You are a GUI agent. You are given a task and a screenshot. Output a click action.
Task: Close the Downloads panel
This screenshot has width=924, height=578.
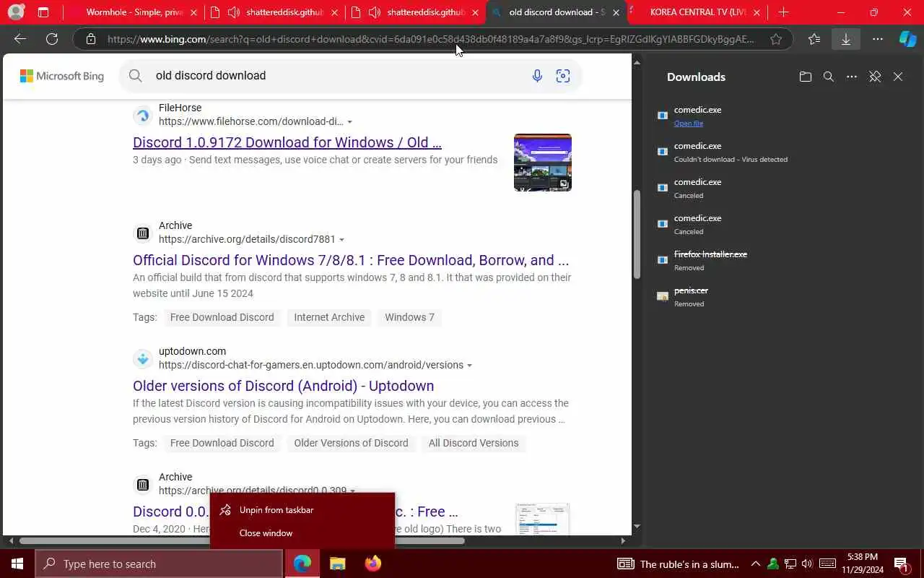click(x=898, y=77)
